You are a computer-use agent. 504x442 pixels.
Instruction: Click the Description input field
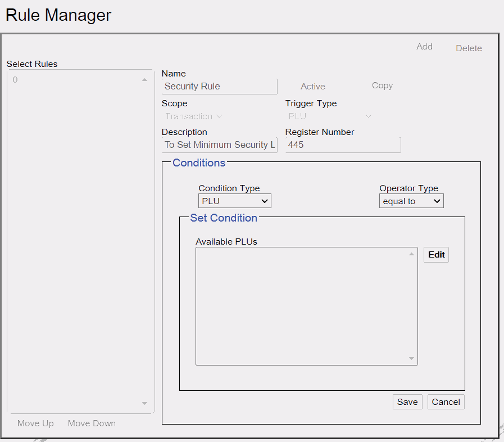pyautogui.click(x=220, y=145)
